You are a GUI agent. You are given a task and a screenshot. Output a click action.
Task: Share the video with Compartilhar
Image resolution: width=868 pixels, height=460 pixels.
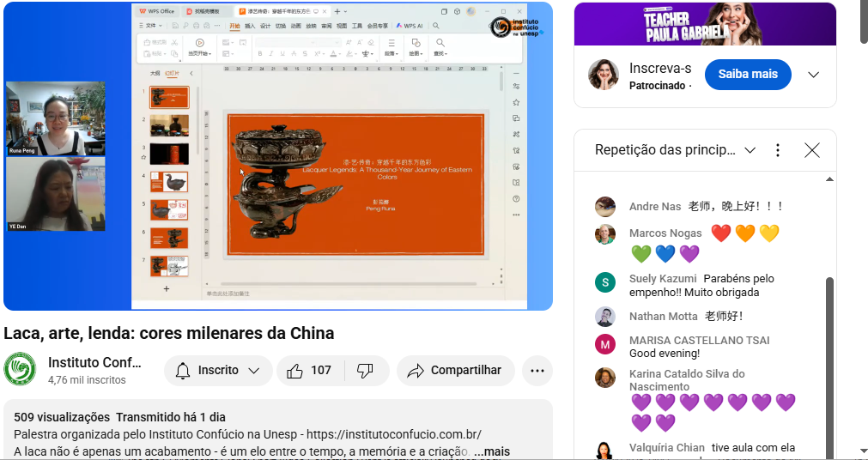click(455, 371)
